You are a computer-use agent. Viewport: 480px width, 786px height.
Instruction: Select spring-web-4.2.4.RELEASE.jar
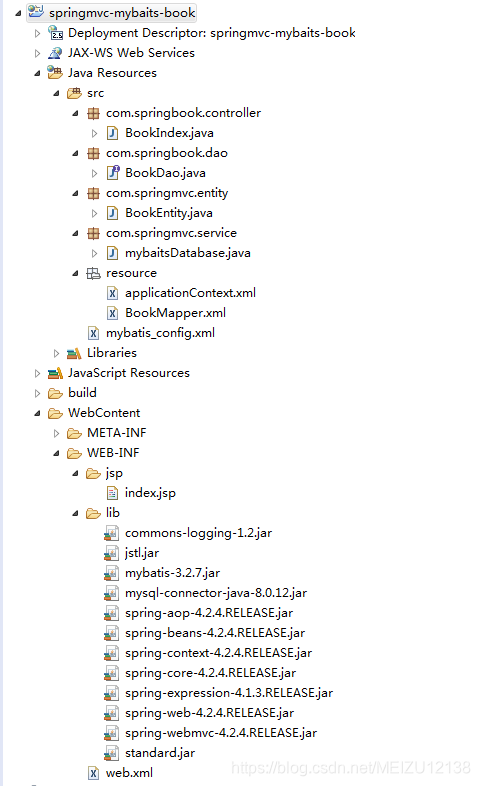click(x=209, y=713)
